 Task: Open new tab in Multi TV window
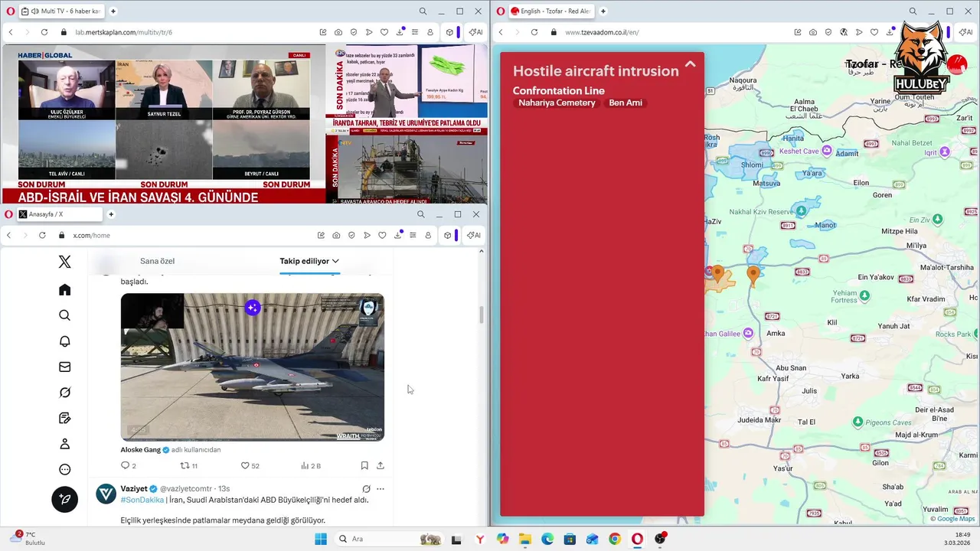[x=113, y=11]
